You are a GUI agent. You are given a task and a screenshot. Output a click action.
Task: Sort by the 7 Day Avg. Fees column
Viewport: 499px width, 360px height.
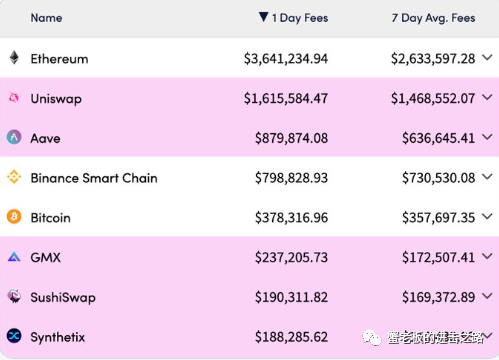tap(433, 18)
